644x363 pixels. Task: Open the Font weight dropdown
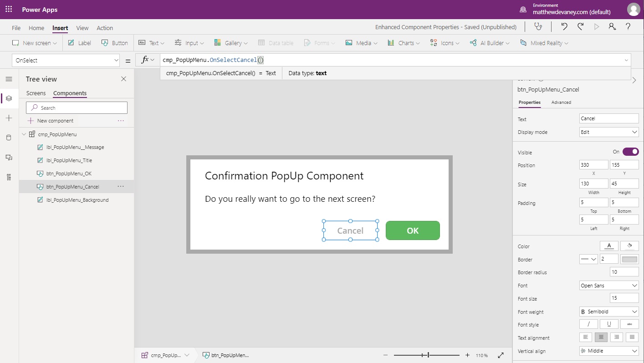(x=608, y=312)
